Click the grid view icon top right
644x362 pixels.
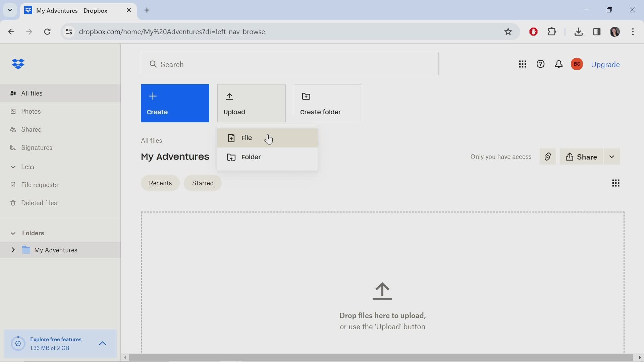[x=616, y=183]
